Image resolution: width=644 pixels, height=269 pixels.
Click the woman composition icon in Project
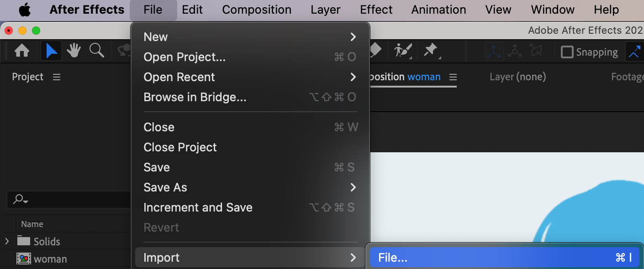23,259
